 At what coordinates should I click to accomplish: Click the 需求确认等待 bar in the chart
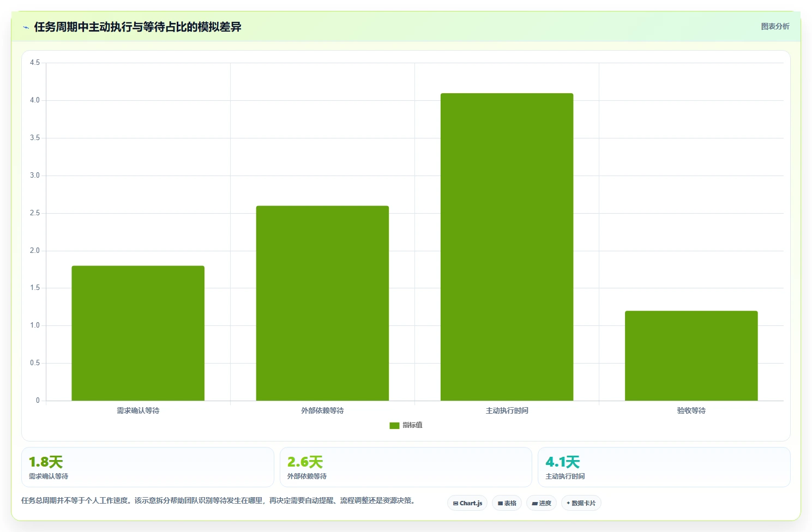pos(138,333)
